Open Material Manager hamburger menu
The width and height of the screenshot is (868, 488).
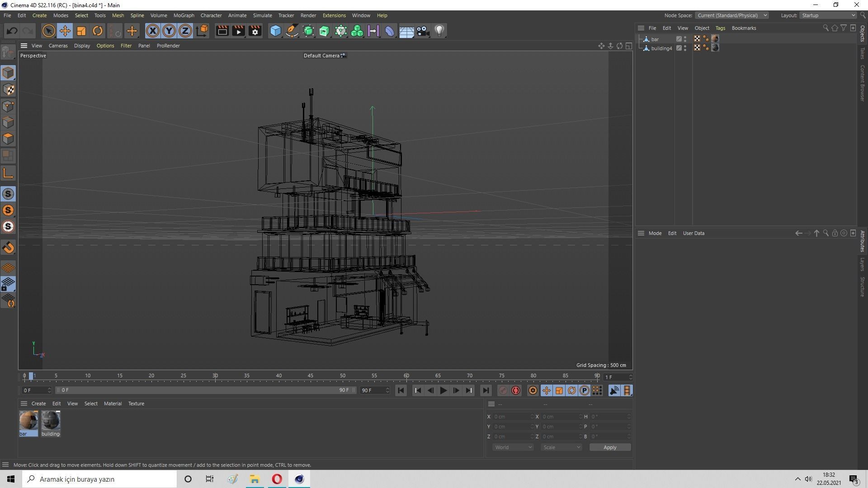(x=24, y=404)
